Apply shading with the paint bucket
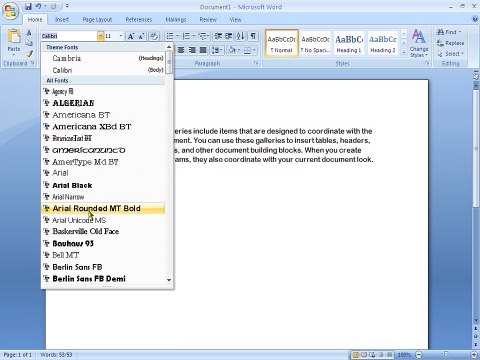The height and width of the screenshot is (360, 480). (x=232, y=50)
